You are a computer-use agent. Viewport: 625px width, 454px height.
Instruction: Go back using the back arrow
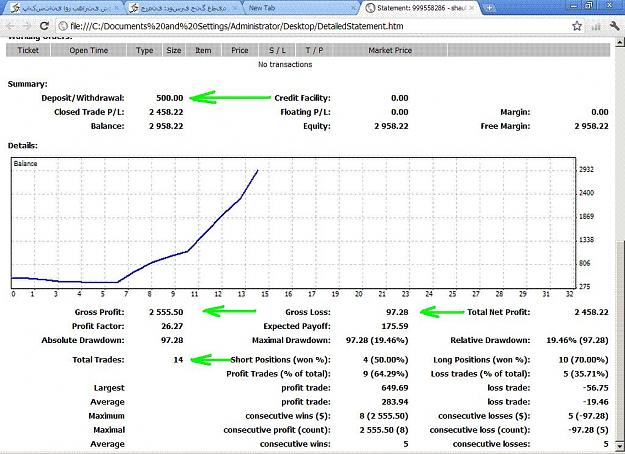tap(11, 26)
